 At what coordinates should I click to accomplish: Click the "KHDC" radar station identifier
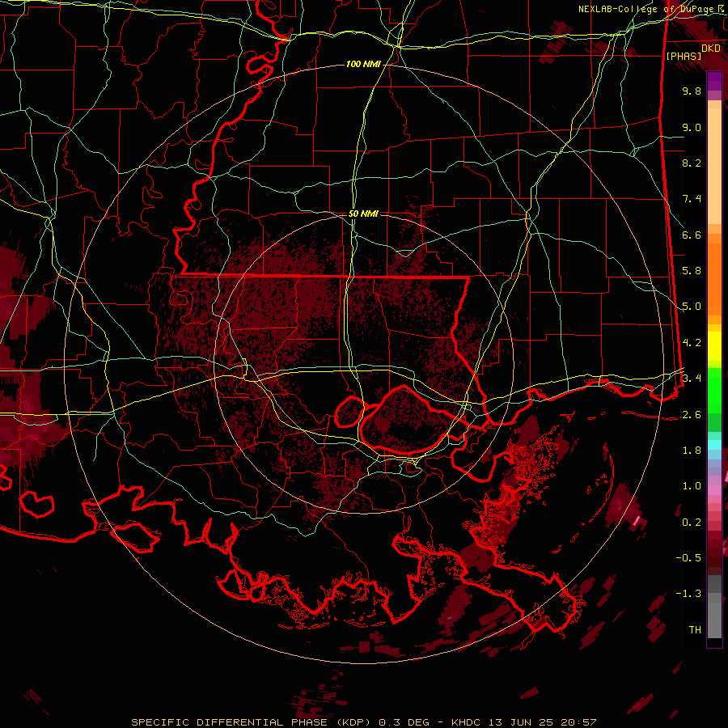coord(466,722)
